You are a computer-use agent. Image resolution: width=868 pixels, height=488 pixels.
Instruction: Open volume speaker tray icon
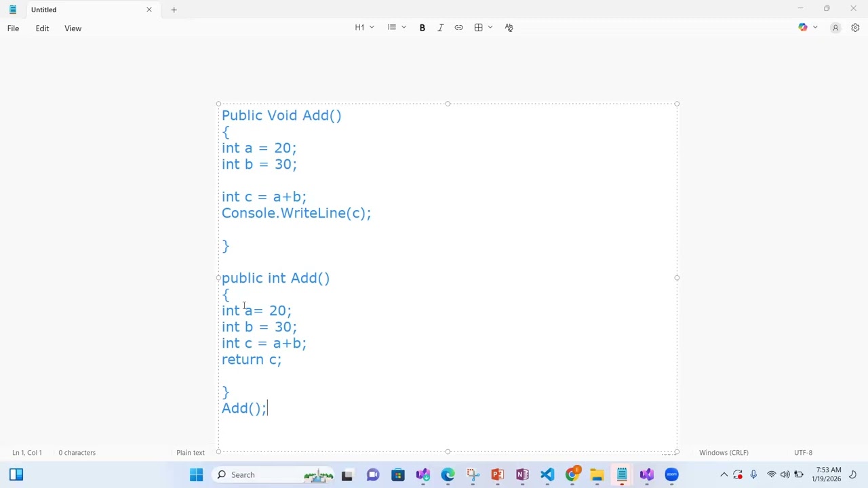(785, 475)
